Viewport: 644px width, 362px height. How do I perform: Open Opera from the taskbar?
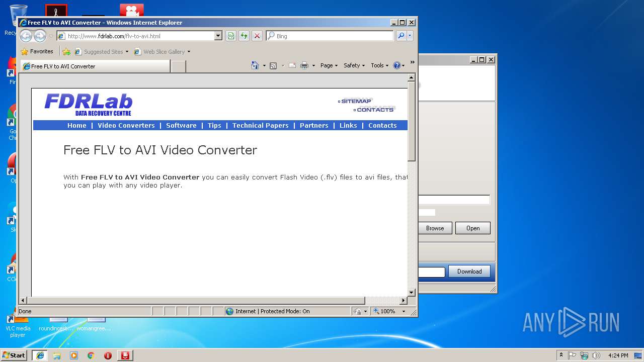[108, 355]
